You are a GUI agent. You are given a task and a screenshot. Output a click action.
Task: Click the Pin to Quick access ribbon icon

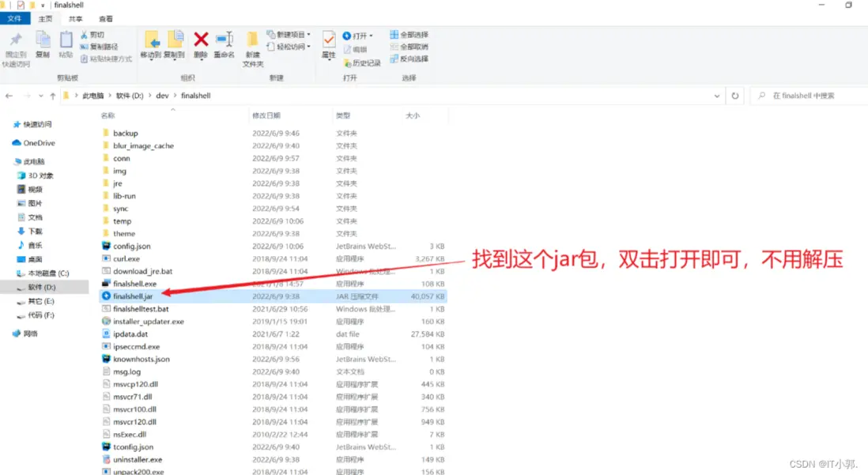point(16,40)
